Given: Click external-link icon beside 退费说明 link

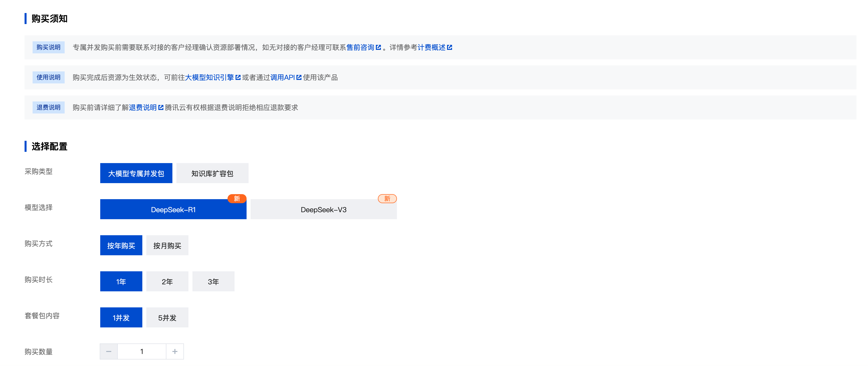Looking at the screenshot, I should tap(161, 107).
